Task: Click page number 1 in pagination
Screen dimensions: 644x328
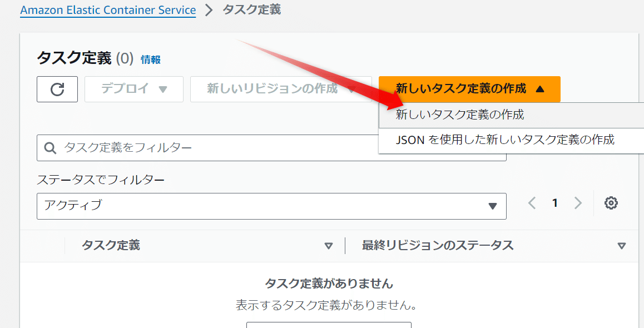Action: click(x=555, y=203)
